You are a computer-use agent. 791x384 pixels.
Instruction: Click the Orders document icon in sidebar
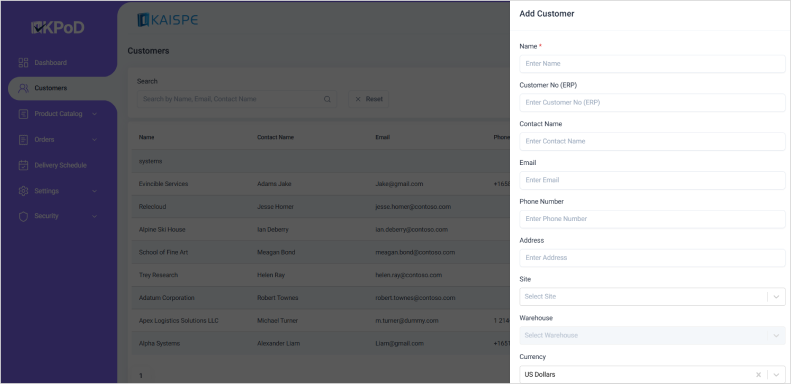click(x=23, y=140)
